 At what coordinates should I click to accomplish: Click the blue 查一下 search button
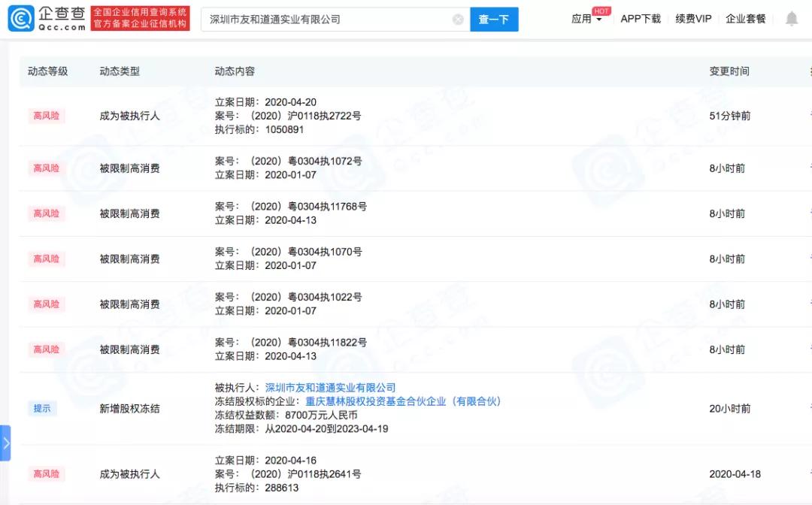[x=494, y=19]
